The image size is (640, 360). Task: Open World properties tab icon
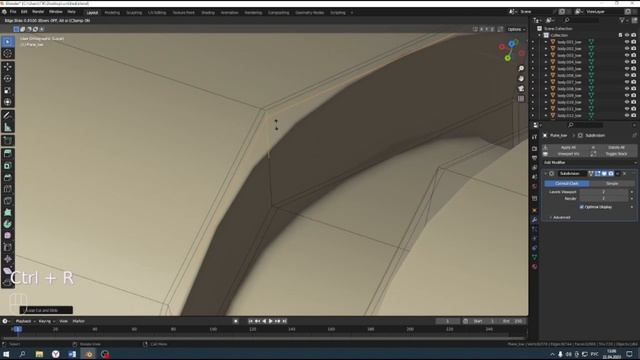pyautogui.click(x=535, y=187)
